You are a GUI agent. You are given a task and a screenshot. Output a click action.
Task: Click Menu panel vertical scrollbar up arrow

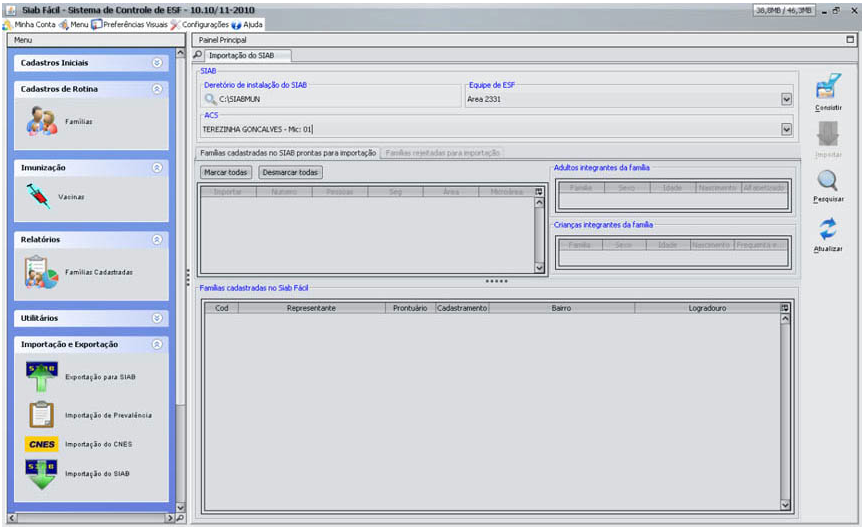[x=180, y=53]
